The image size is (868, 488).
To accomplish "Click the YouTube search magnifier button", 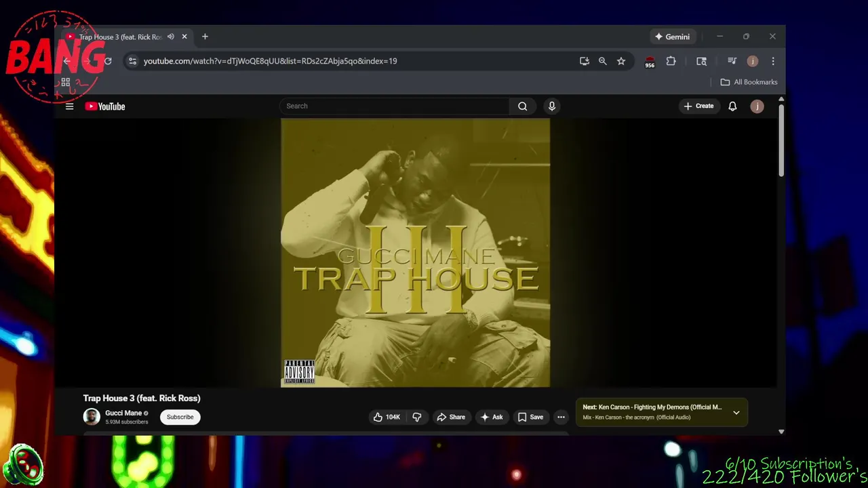I will (522, 106).
